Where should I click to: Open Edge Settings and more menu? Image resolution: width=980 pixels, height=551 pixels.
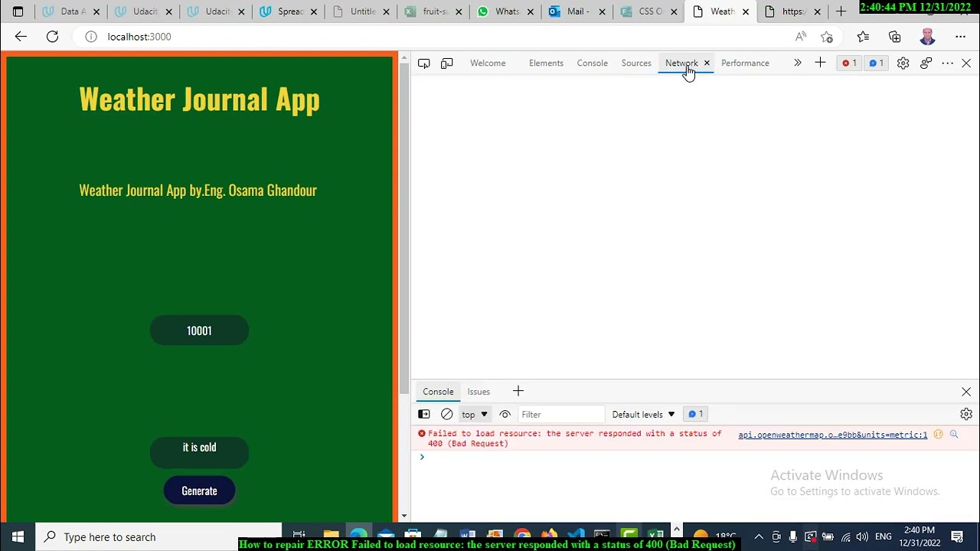point(960,37)
